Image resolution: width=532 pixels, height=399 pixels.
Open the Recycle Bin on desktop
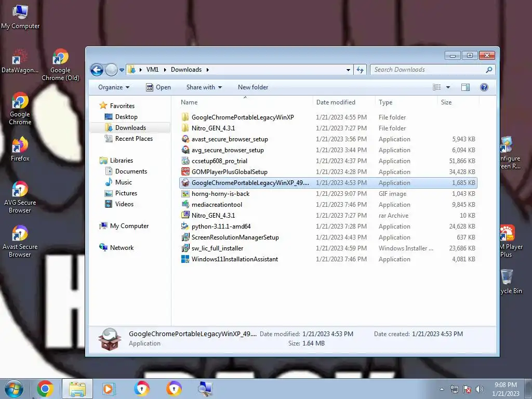(510, 282)
